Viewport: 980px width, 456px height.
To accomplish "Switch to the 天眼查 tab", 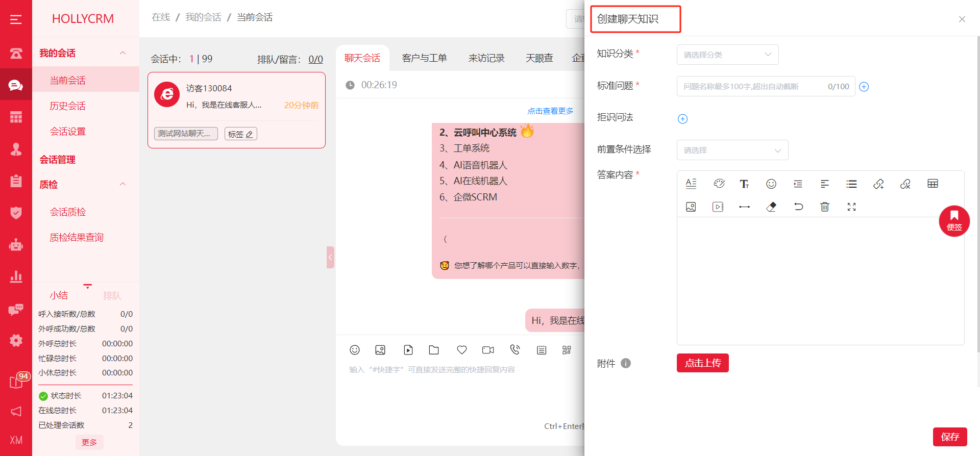I will tap(540, 58).
